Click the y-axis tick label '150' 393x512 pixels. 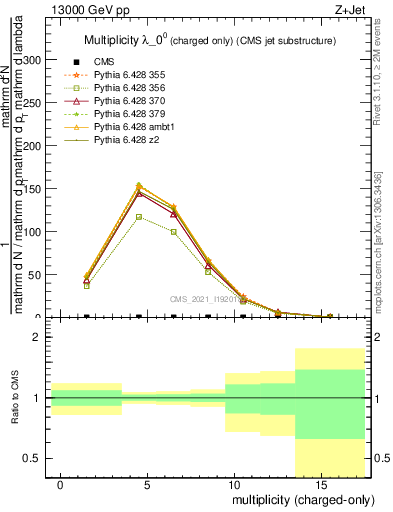pos(31,189)
